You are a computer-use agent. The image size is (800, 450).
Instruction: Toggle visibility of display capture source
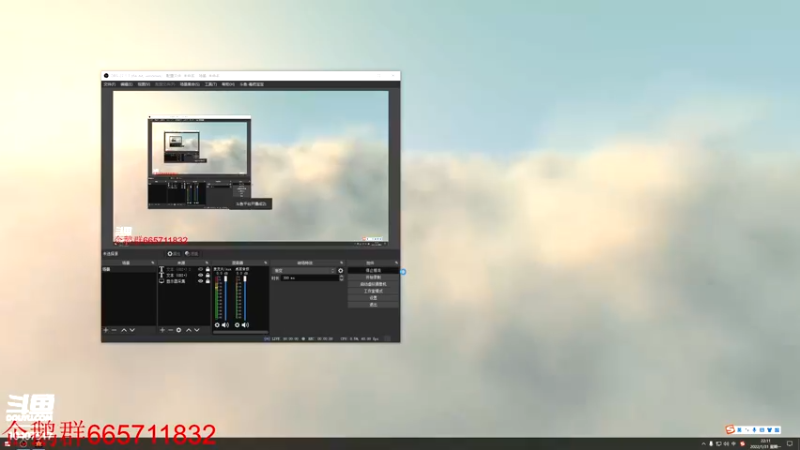[x=201, y=281]
